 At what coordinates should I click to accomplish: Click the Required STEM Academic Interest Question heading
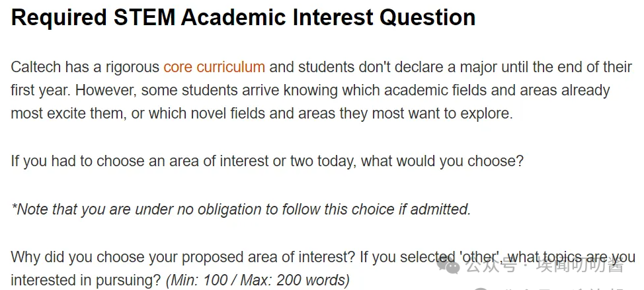point(243,18)
